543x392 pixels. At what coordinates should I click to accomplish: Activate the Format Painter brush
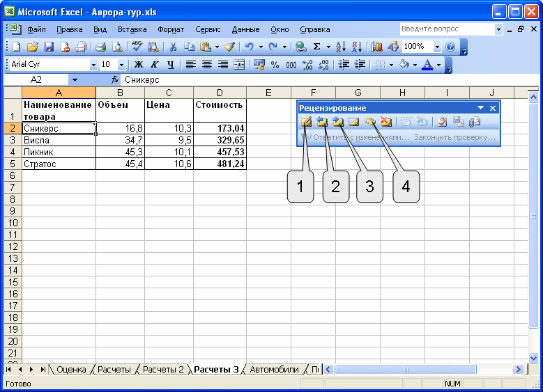point(230,47)
